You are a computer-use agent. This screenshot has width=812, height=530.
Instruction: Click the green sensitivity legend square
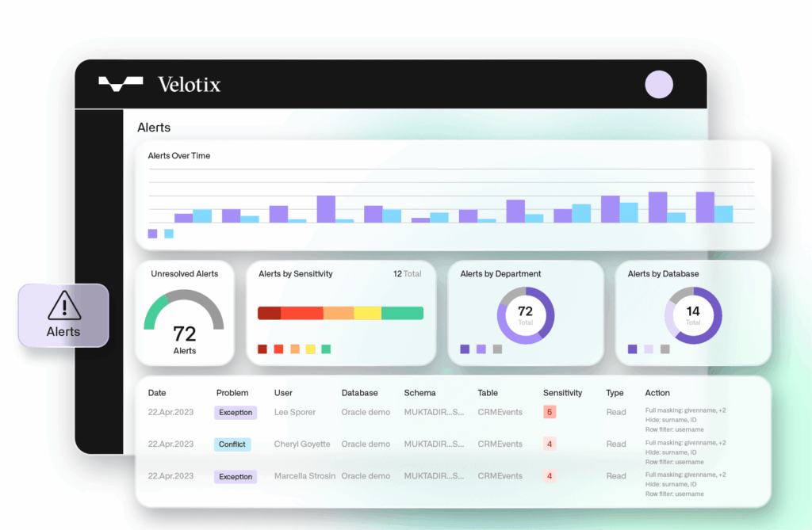[326, 349]
